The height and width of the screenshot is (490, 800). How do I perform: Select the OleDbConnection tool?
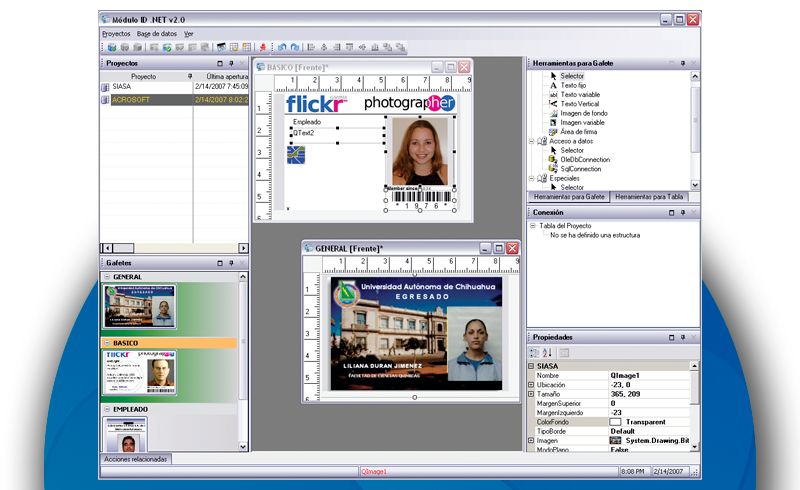[585, 159]
